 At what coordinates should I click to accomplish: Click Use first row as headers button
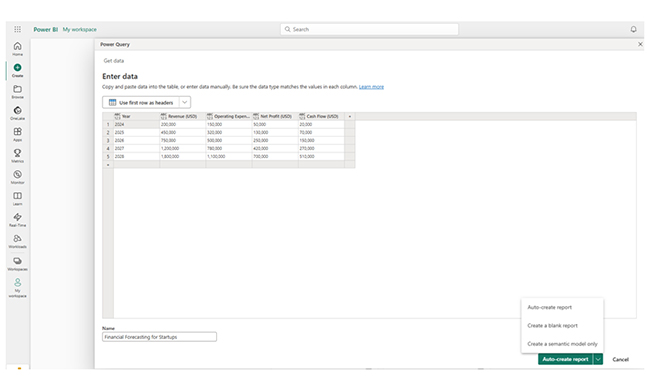tap(141, 102)
